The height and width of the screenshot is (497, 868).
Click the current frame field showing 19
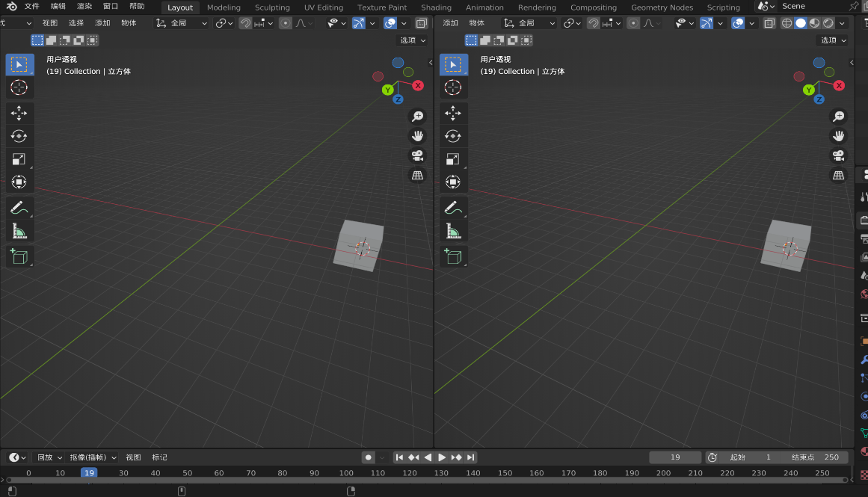pos(675,457)
